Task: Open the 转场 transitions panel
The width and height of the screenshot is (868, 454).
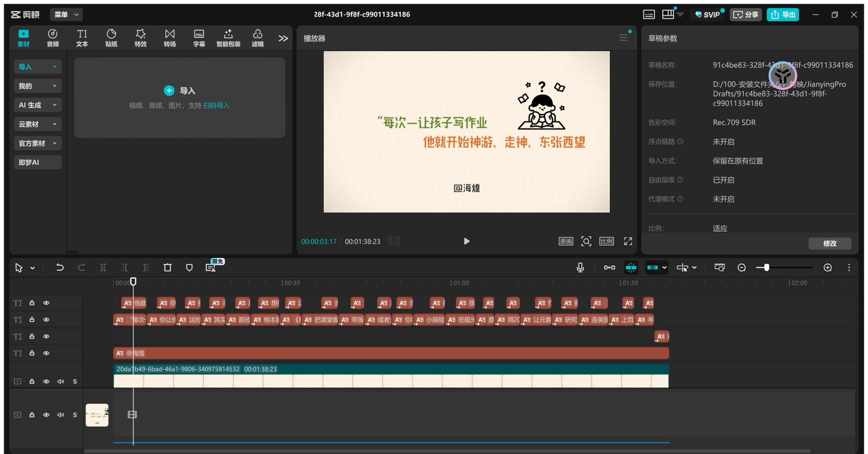Action: (x=170, y=38)
